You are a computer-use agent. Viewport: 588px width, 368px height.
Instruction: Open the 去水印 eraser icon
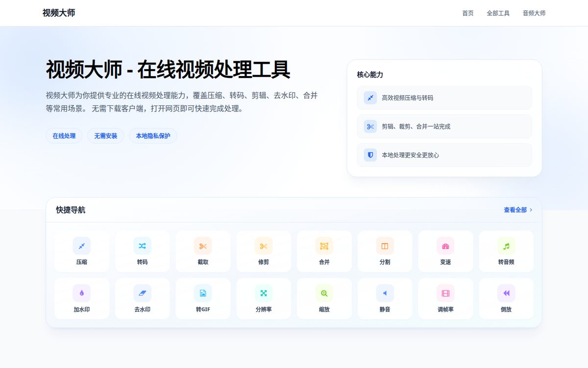(x=142, y=293)
